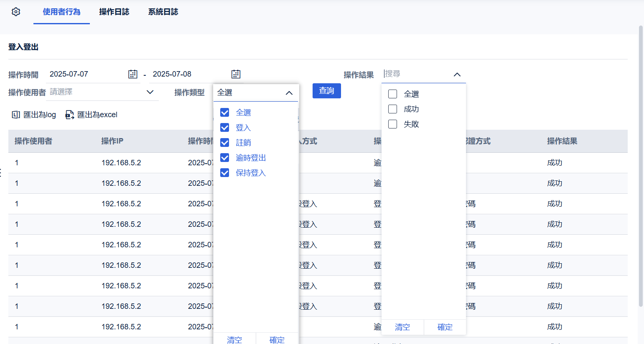Uncheck the 逾時登出 option

[x=225, y=158]
